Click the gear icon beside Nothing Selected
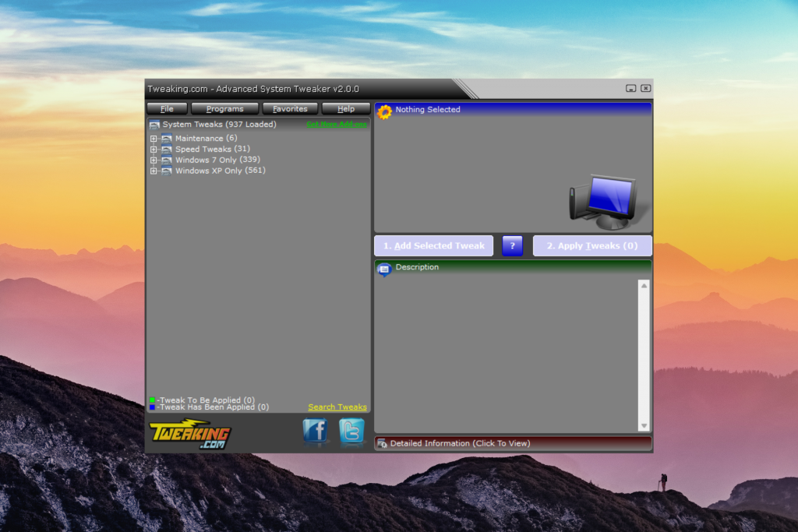This screenshot has height=532, width=798. 385,111
